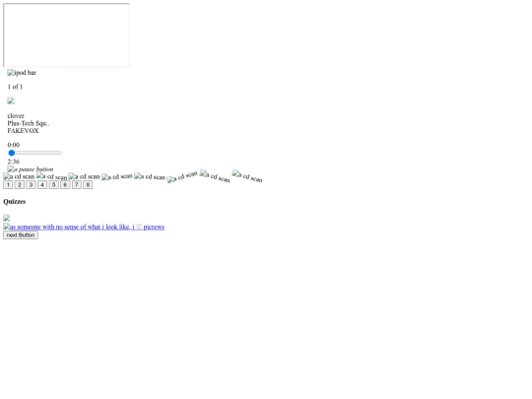532x399 pixels.
Task: Click button 2 under the cd scans
Action: pos(20,185)
